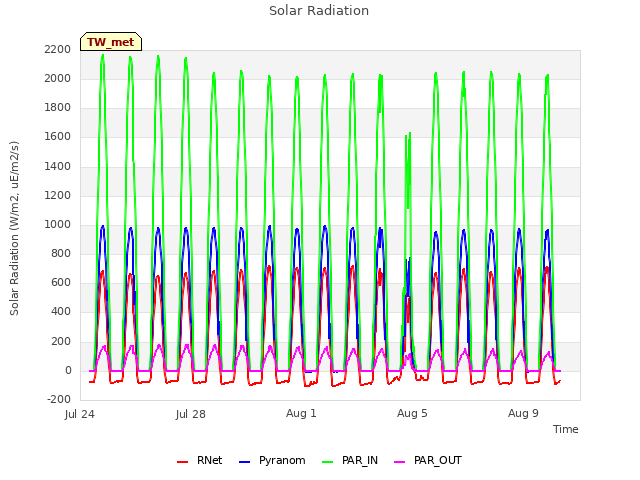Click the 2200 y-axis tick label

coord(58,49)
